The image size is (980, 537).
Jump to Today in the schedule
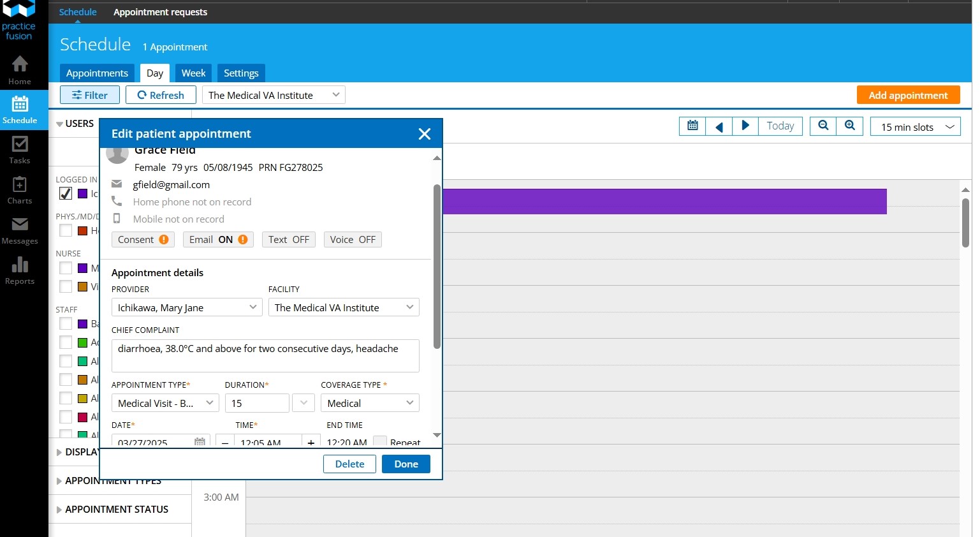coord(780,126)
